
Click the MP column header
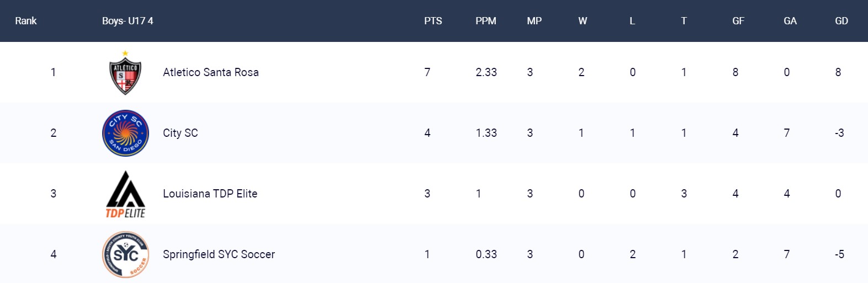coord(534,21)
